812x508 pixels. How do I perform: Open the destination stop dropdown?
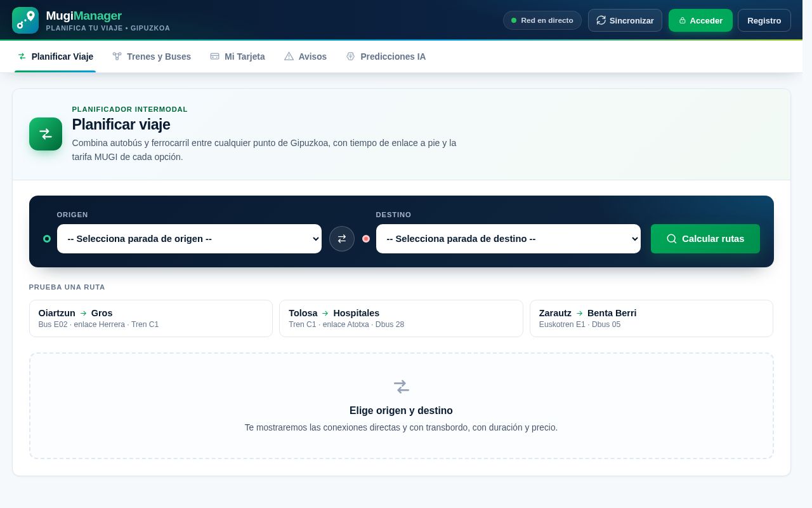[x=508, y=239]
